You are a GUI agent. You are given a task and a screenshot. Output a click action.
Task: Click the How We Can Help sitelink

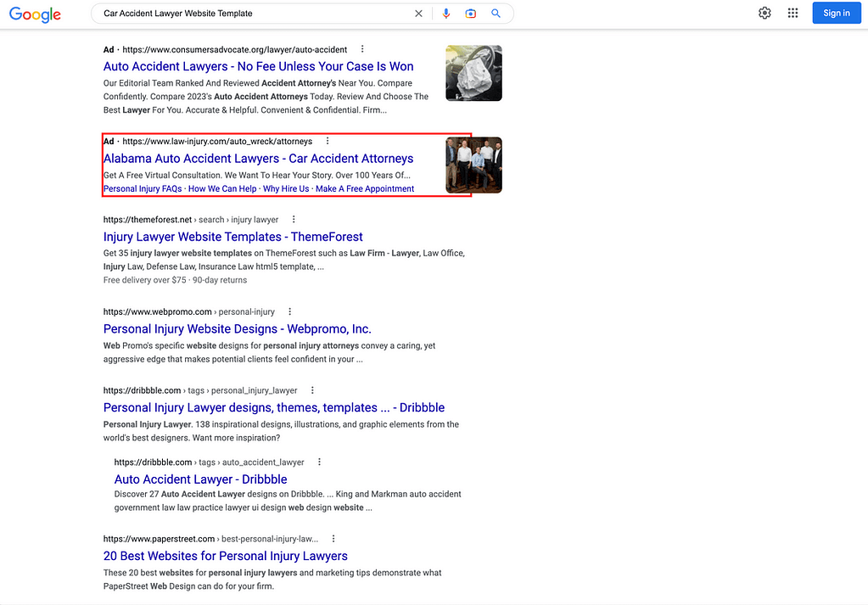coord(222,188)
